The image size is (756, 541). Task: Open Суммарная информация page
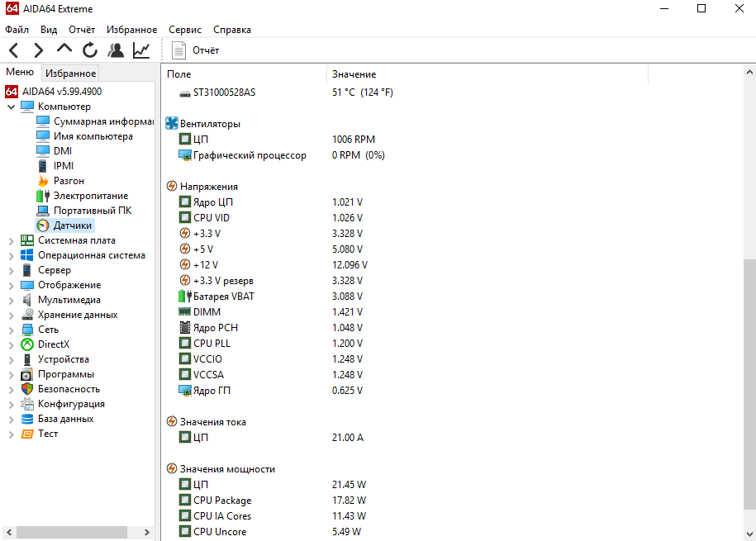[103, 121]
